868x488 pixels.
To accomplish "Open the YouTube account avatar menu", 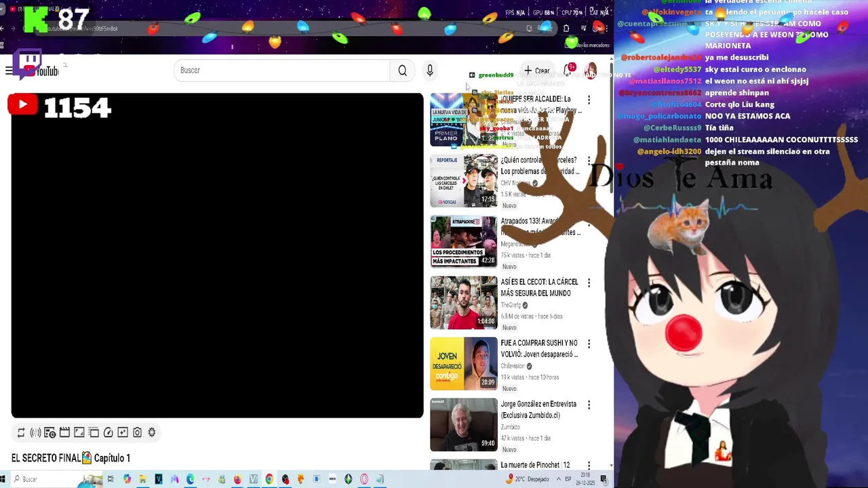I will point(591,70).
